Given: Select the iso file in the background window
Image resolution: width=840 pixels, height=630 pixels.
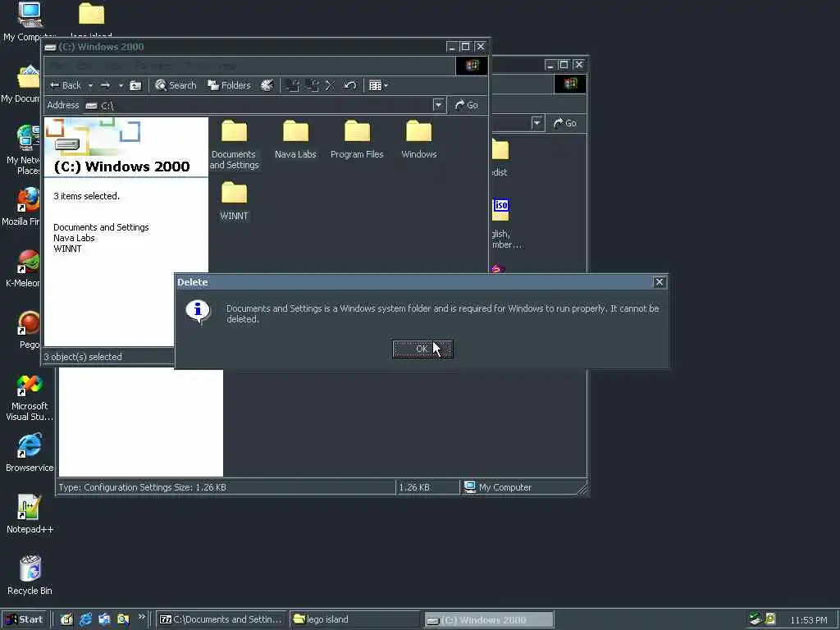Looking at the screenshot, I should tap(500, 209).
